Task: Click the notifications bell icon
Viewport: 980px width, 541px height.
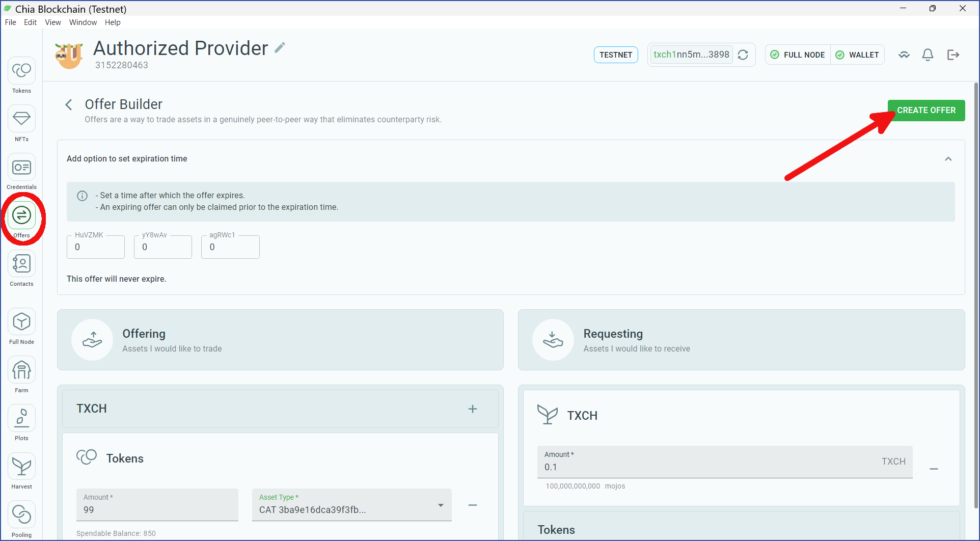Action: [928, 55]
